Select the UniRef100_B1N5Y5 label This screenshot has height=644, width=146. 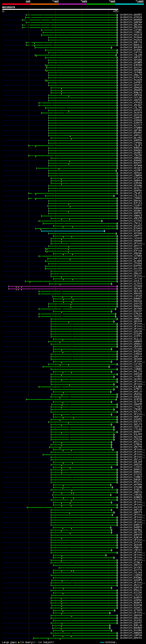(131, 598)
